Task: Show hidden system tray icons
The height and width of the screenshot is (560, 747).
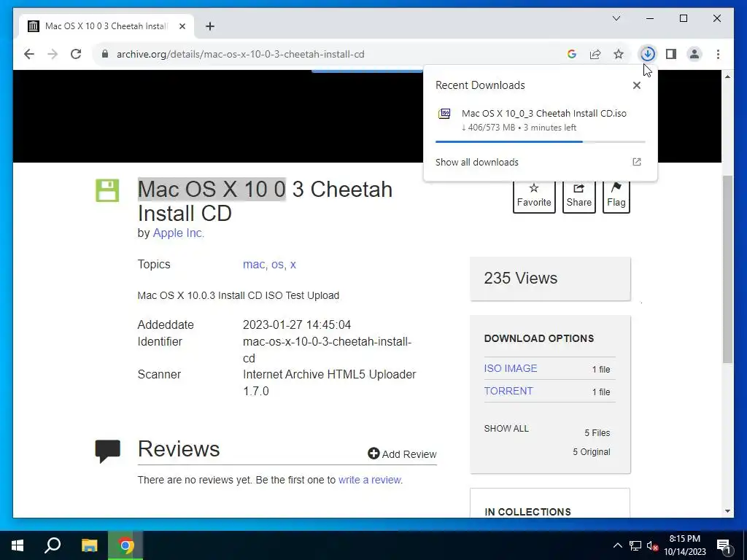Action: point(617,545)
